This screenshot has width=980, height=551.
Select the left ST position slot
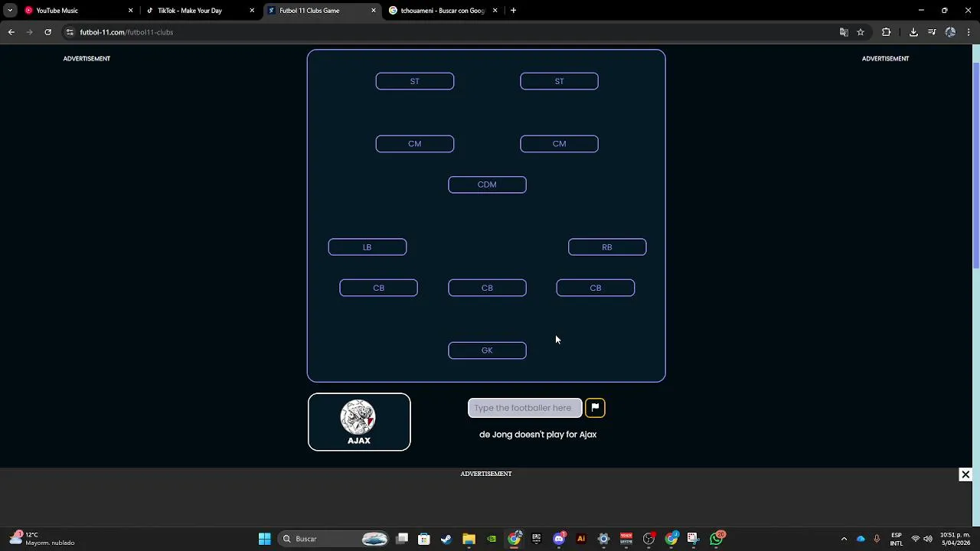click(x=415, y=81)
